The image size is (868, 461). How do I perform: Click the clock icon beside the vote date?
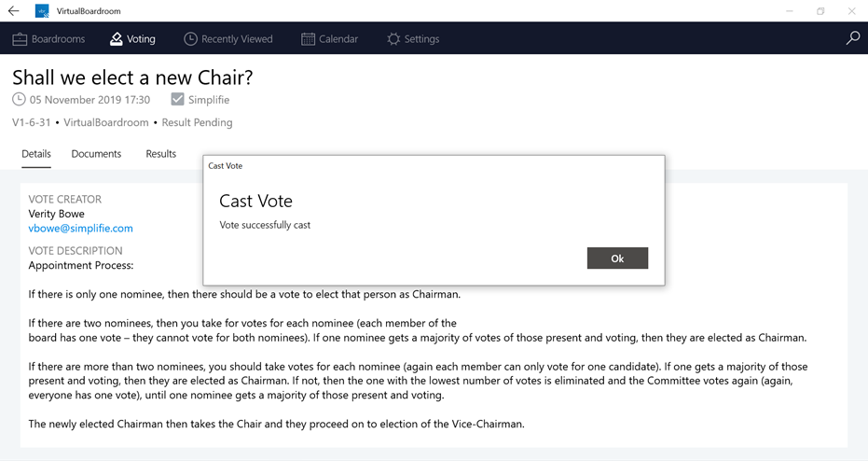pyautogui.click(x=19, y=99)
